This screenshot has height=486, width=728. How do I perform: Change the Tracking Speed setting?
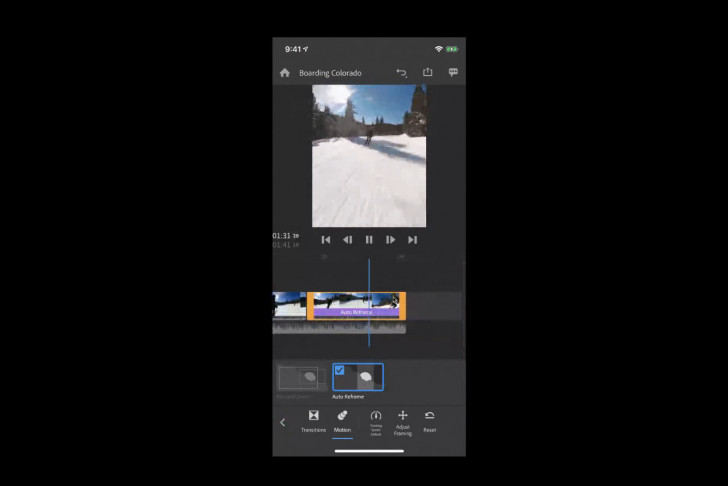[376, 423]
